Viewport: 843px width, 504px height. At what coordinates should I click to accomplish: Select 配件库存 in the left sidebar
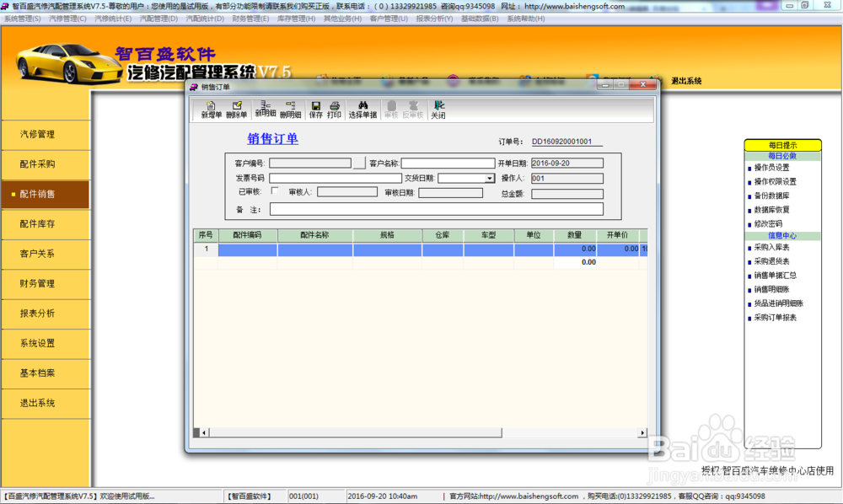pos(46,224)
